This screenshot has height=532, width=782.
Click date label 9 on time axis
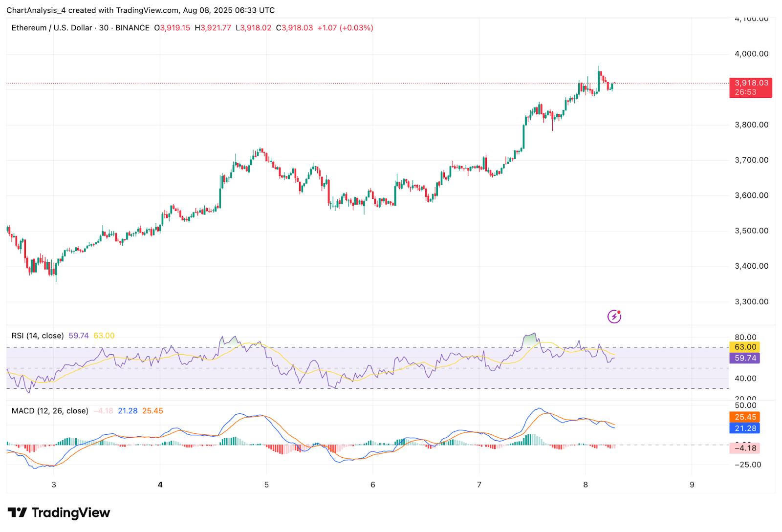(x=692, y=485)
